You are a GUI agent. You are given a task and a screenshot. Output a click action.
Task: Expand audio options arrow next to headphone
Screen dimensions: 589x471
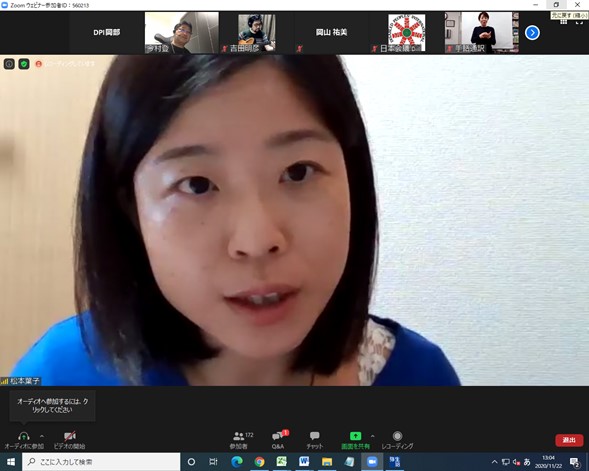point(42,436)
